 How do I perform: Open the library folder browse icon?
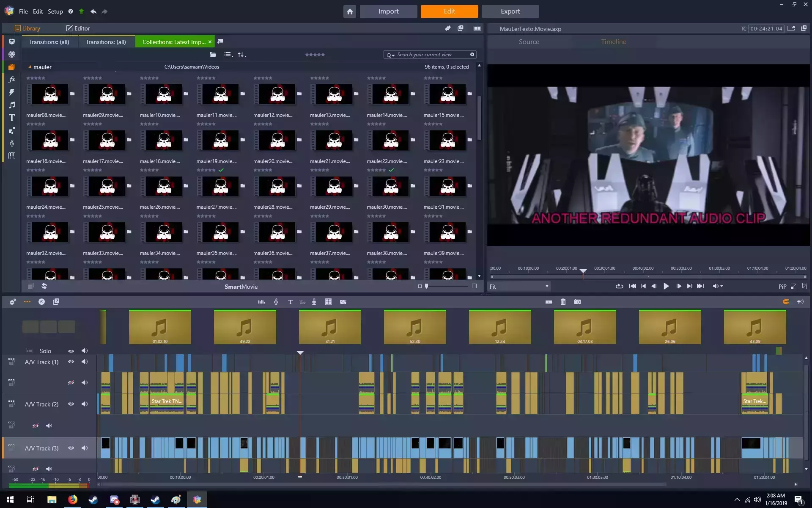pos(213,55)
